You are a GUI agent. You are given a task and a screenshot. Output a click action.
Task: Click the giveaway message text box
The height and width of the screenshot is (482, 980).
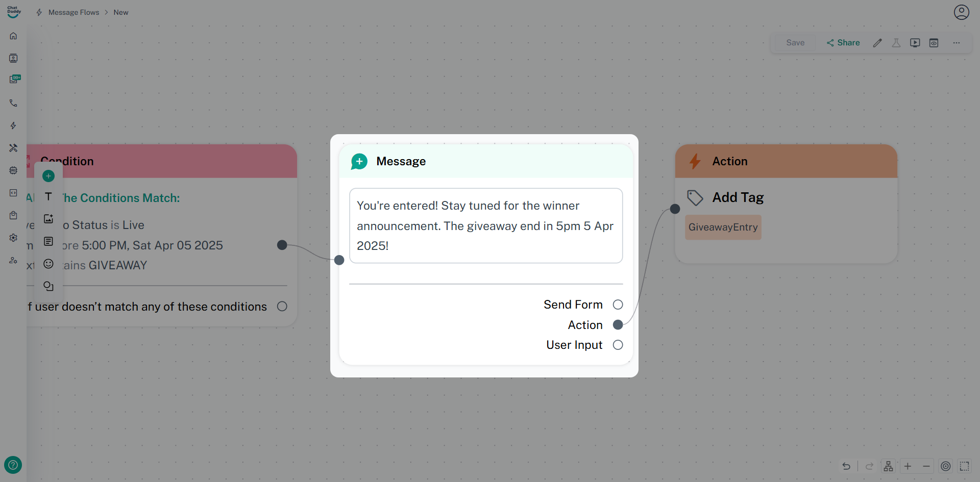click(x=486, y=225)
